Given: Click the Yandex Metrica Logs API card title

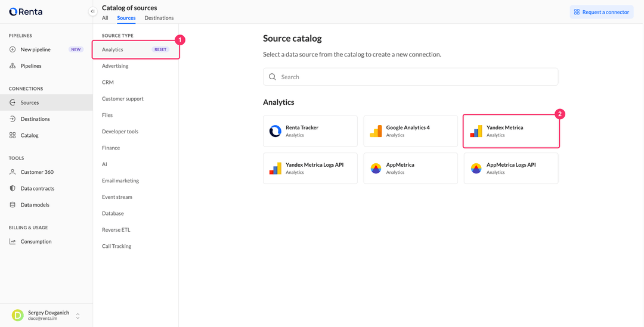Looking at the screenshot, I should click(315, 165).
